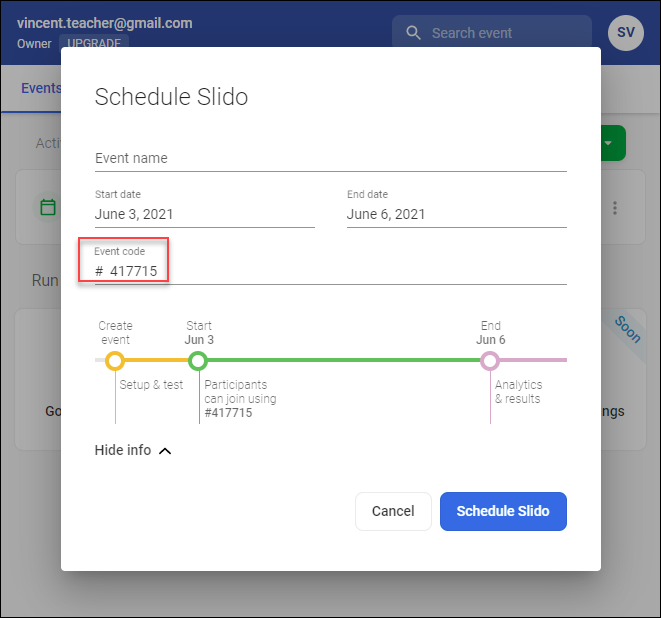Image resolution: width=661 pixels, height=618 pixels.
Task: Switch to the Events tab
Action: pos(40,88)
